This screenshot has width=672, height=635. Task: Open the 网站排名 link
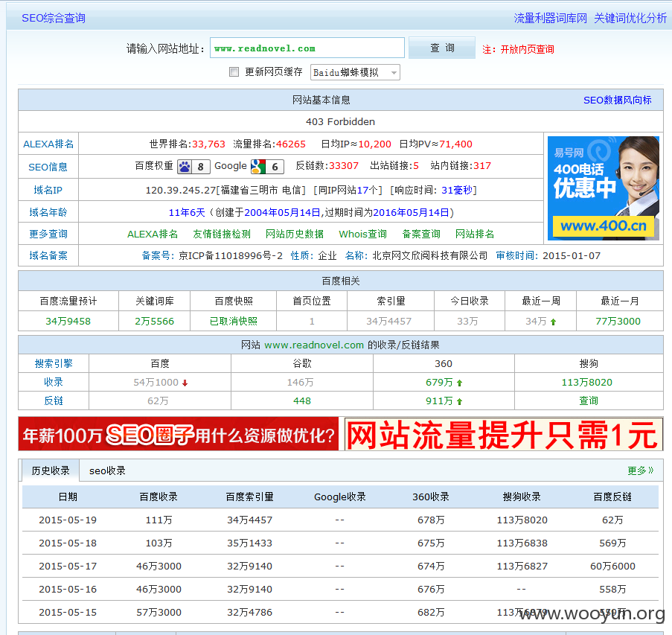point(475,234)
